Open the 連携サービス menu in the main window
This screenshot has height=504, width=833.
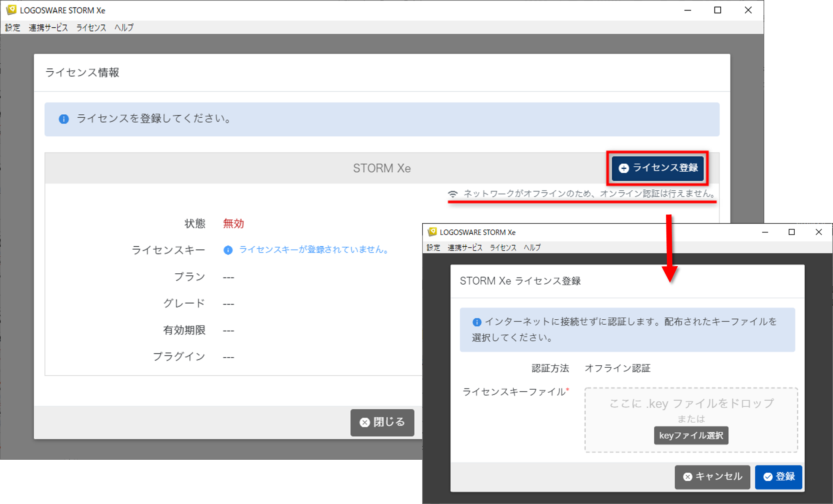(x=48, y=28)
